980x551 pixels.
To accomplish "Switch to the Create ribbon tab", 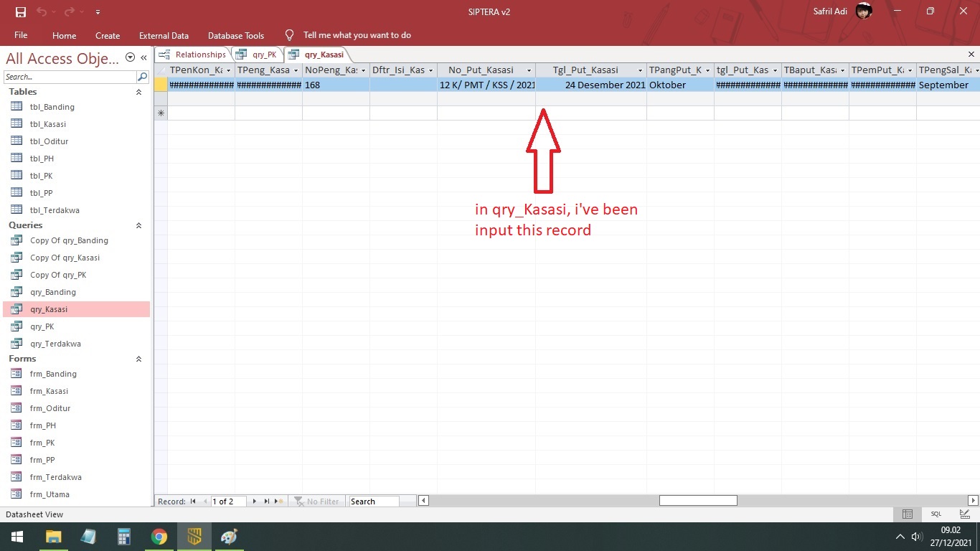I will [108, 35].
